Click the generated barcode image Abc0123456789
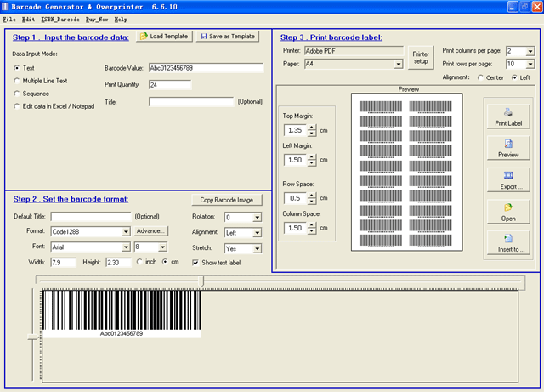544x392 pixels. point(122,314)
